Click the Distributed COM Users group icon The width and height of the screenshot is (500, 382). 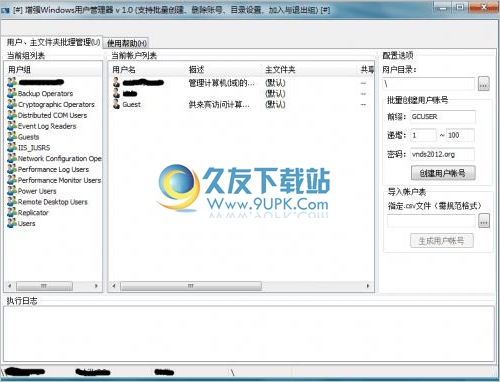tap(12, 115)
